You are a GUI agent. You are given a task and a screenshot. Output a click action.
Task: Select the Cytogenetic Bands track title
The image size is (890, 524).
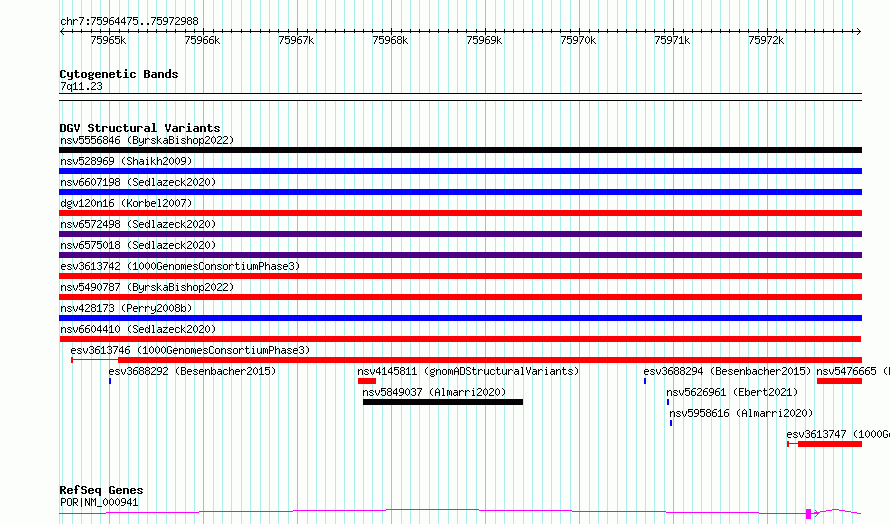coord(119,74)
